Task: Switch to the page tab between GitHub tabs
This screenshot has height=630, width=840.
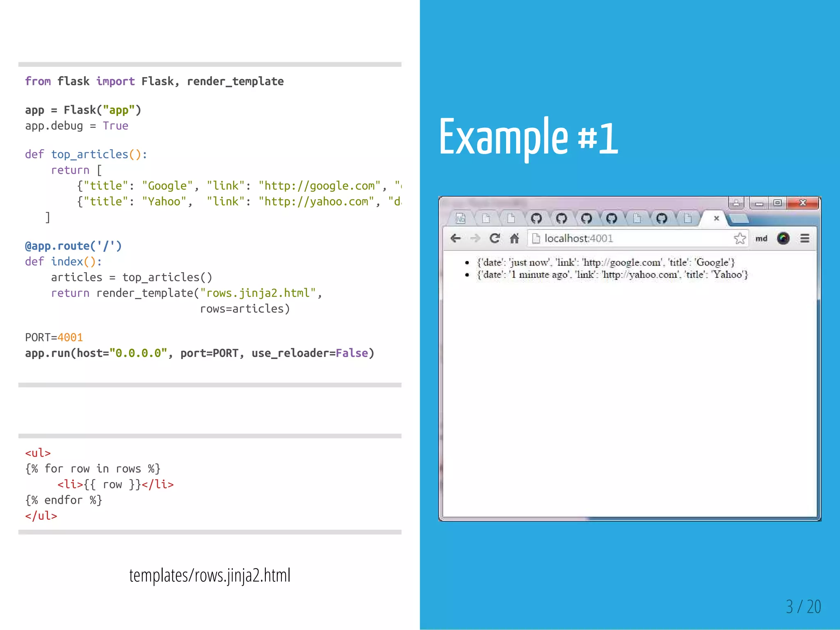Action: coord(637,218)
